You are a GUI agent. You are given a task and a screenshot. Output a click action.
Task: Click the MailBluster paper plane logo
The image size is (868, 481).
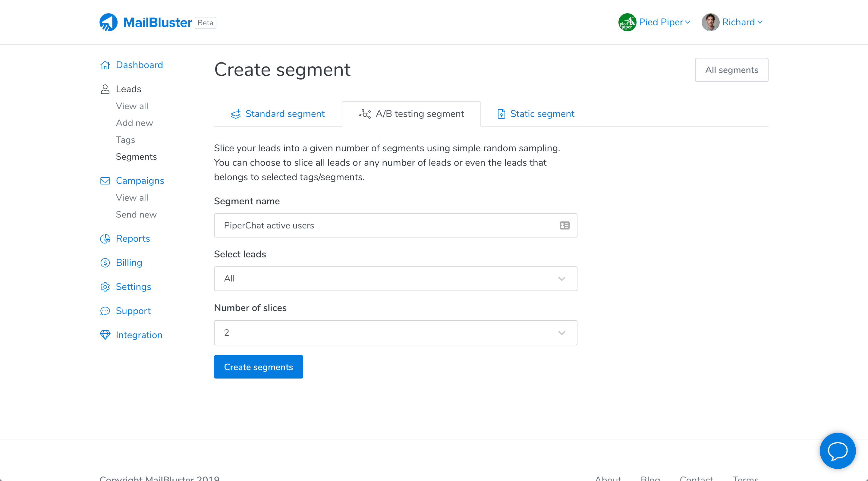pos(108,22)
